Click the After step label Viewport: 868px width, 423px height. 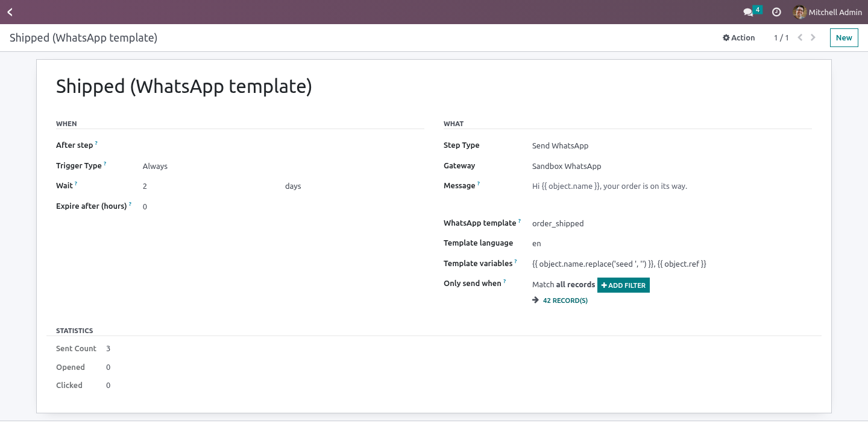[74, 145]
